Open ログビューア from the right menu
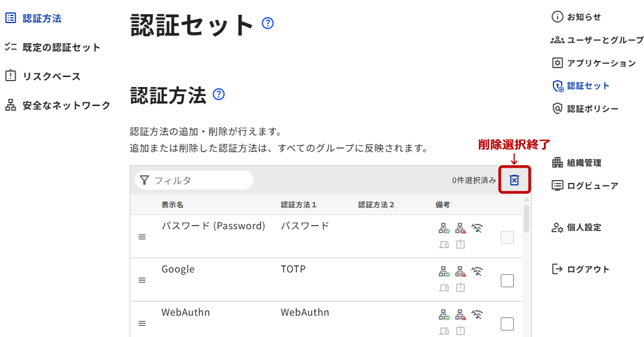644x337 pixels. pos(592,185)
